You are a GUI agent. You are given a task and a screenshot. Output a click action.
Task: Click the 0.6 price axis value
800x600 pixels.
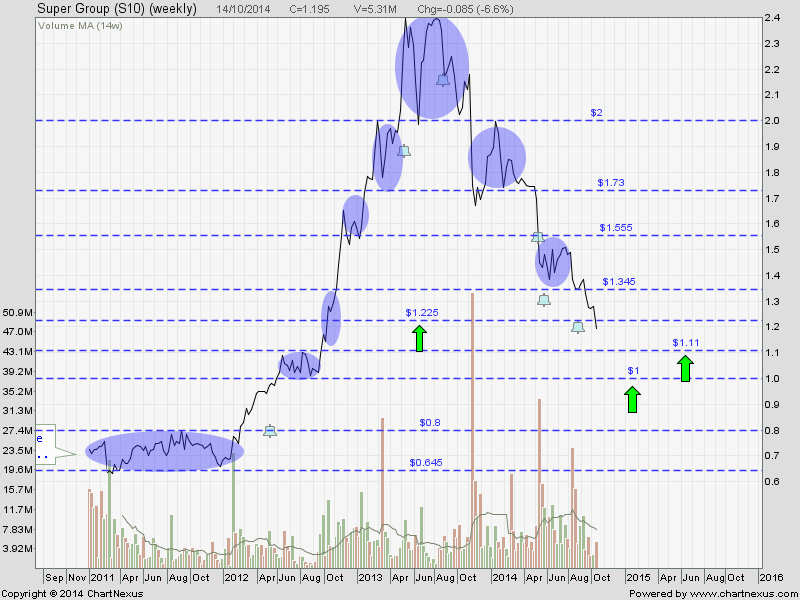tap(772, 482)
